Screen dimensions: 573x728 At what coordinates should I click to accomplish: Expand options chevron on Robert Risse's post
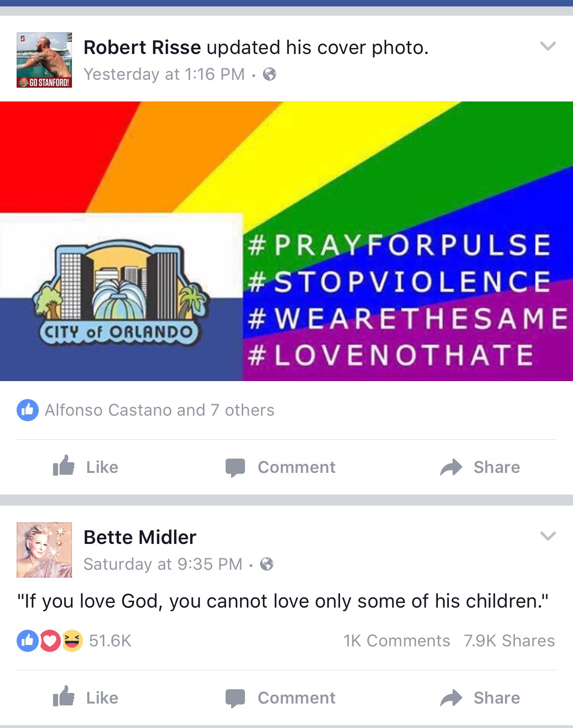[548, 46]
